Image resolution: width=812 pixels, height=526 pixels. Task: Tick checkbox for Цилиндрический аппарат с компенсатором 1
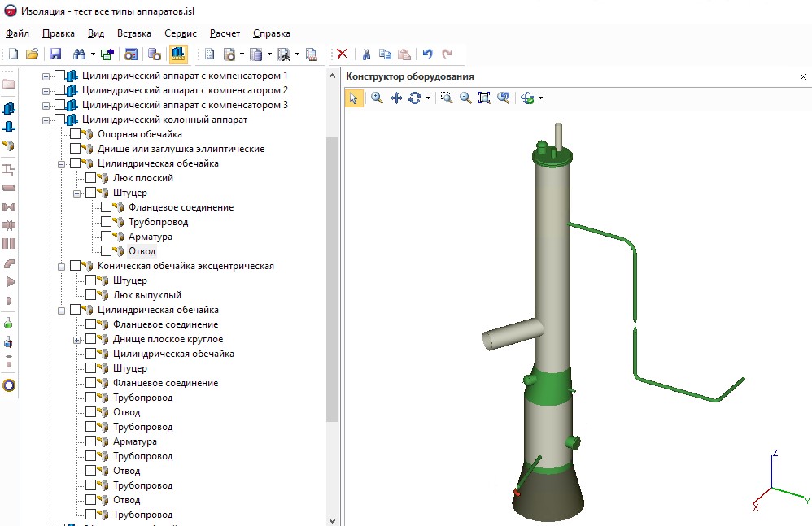point(59,76)
